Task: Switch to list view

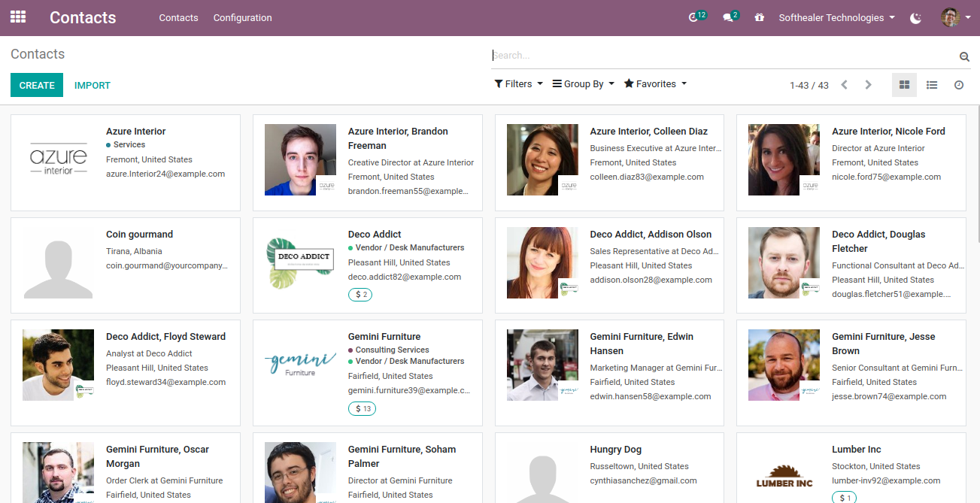Action: pyautogui.click(x=932, y=85)
